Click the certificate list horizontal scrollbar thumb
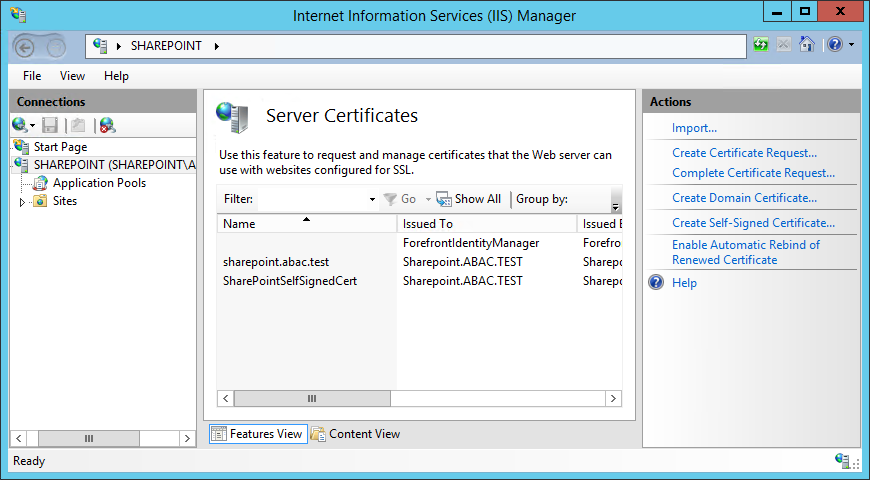 (x=312, y=398)
